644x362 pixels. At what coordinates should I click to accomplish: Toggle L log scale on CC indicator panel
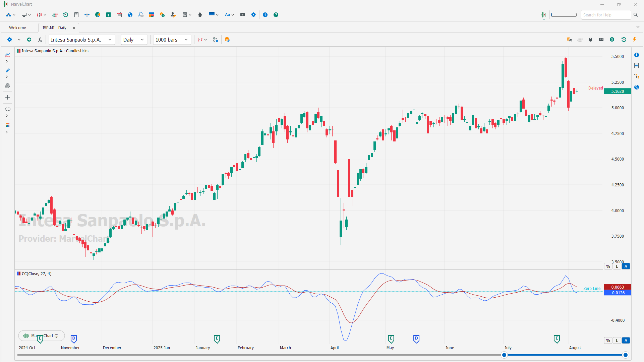617,341
